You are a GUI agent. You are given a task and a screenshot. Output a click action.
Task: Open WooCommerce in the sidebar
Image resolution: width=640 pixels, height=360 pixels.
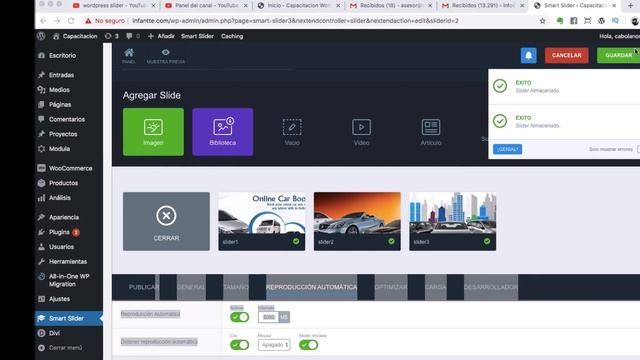(69, 168)
